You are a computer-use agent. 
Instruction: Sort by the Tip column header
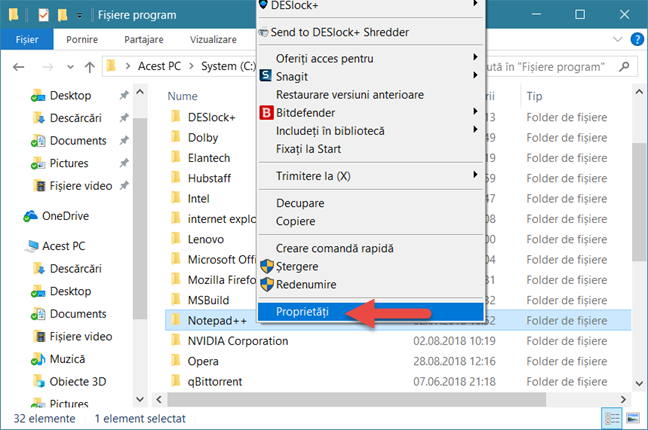coord(534,96)
